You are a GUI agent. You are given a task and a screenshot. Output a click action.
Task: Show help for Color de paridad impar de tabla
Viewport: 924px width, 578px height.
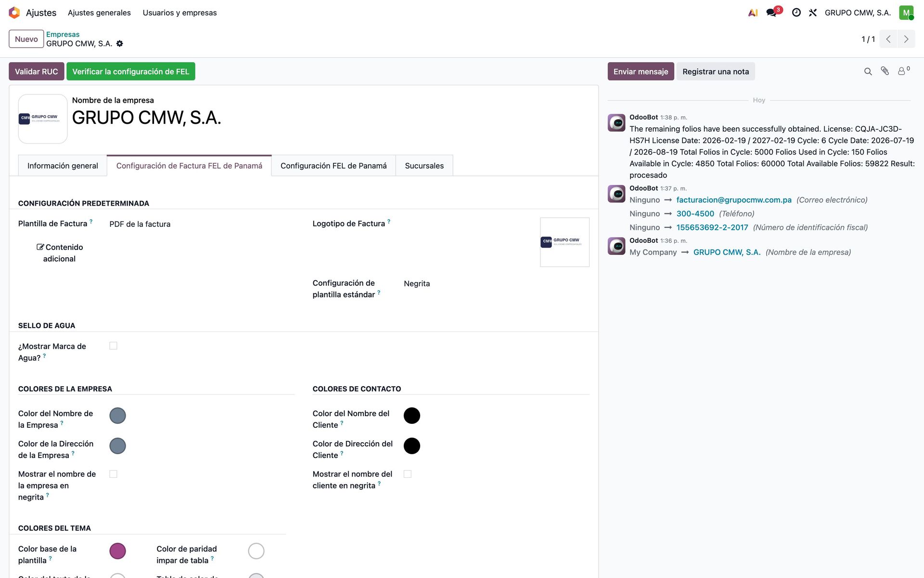212,558
